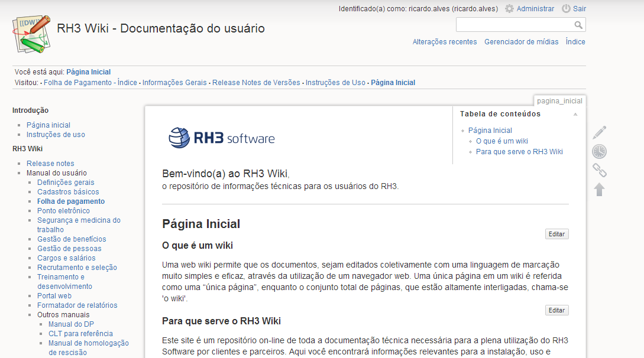Click the pencil edit page icon
644x358 pixels.
[600, 132]
